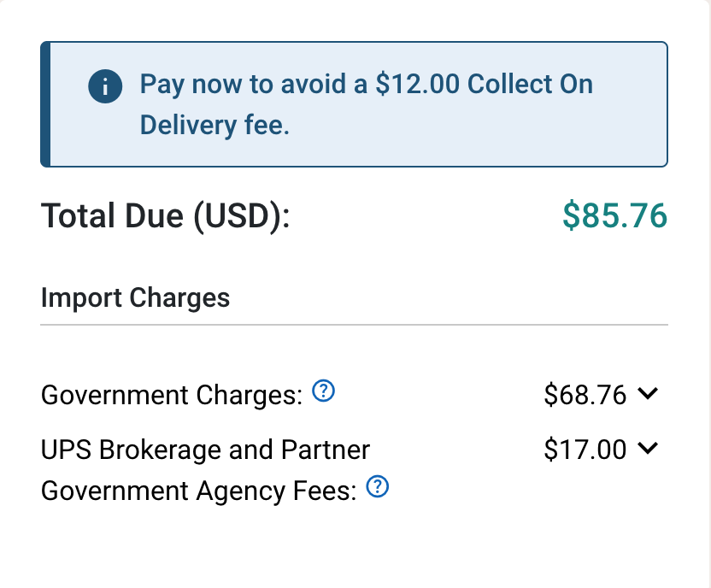Click the Government Charges label text
The height and width of the screenshot is (588, 711).
coord(172,396)
